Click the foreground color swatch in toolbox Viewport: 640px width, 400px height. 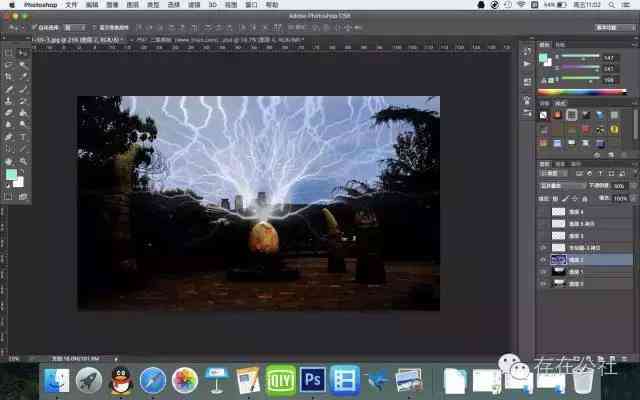[11, 175]
